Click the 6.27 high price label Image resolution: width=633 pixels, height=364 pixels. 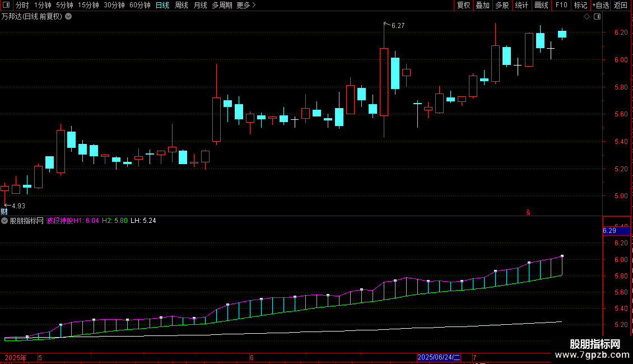click(x=398, y=26)
